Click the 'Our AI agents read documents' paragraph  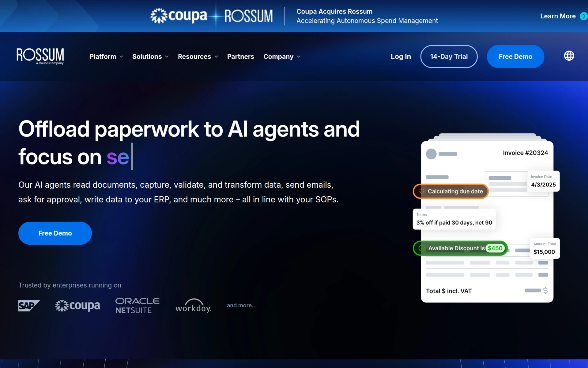click(x=179, y=192)
